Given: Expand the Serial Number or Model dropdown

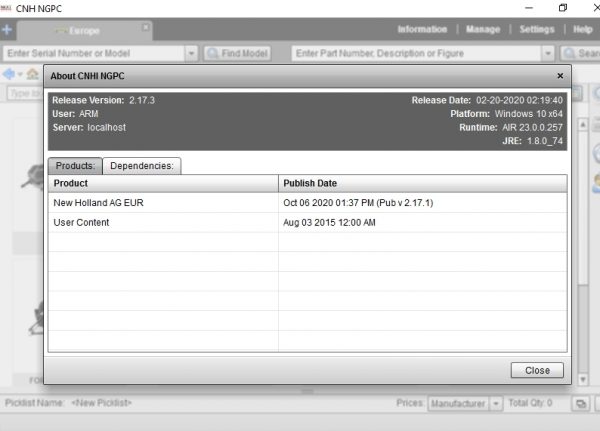Looking at the screenshot, I should pyautogui.click(x=191, y=53).
